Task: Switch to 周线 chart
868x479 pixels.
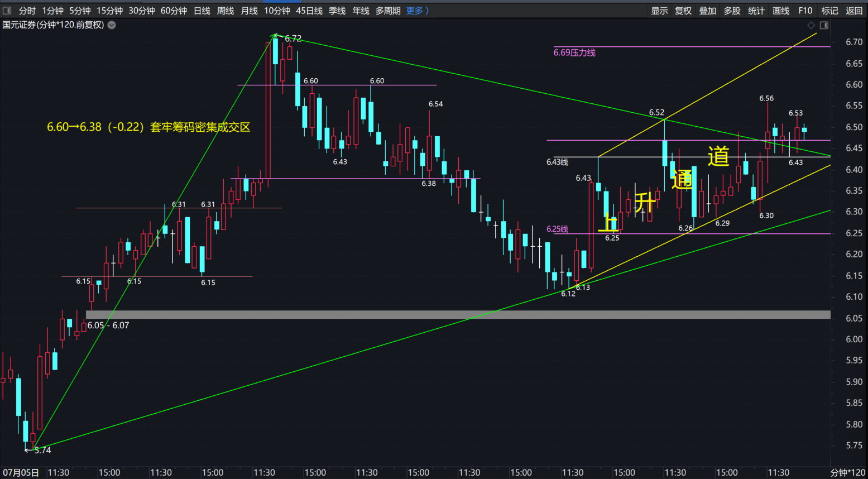Action: [225, 11]
